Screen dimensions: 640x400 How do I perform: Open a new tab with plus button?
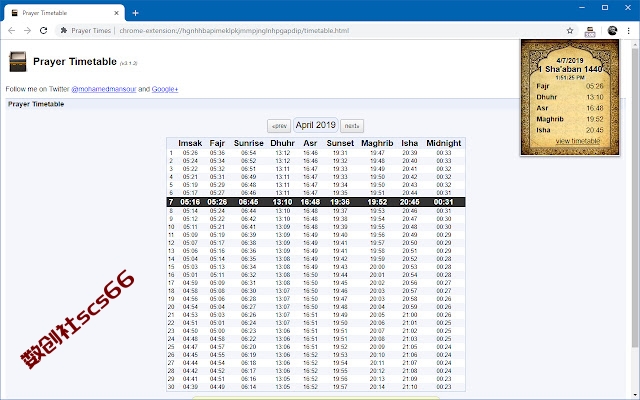(x=135, y=13)
